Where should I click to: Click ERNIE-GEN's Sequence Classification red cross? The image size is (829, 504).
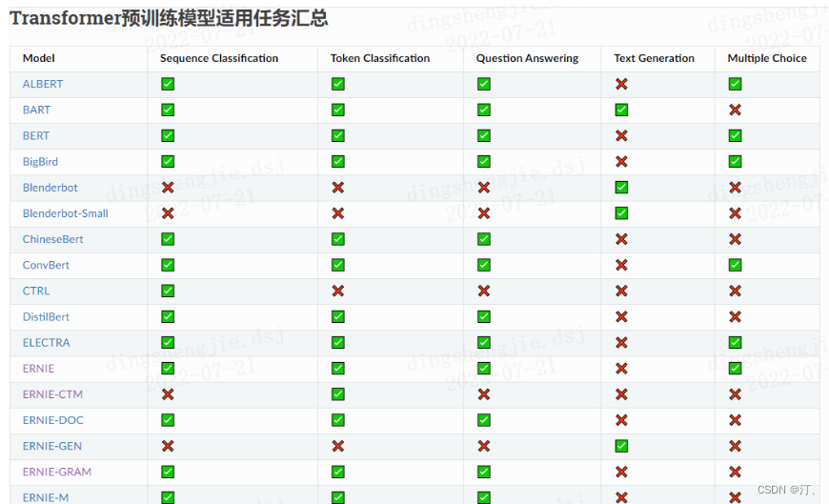coord(168,446)
